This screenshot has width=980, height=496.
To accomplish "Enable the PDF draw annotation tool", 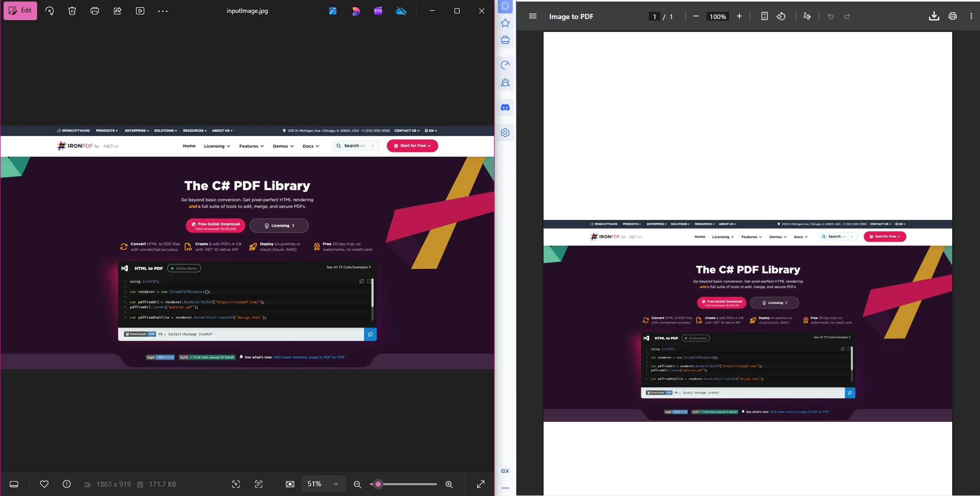I will tap(807, 16).
